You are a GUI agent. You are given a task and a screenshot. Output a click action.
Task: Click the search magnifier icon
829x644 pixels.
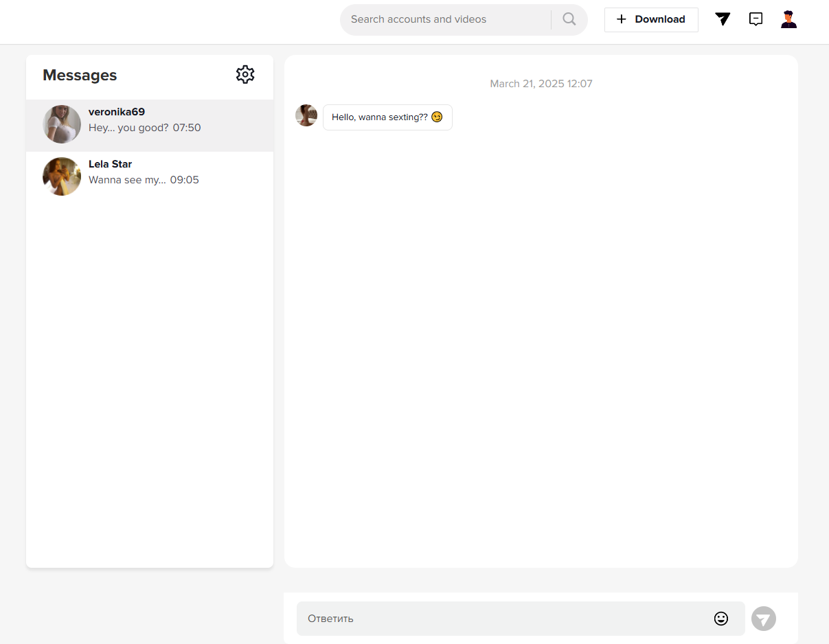pyautogui.click(x=569, y=19)
